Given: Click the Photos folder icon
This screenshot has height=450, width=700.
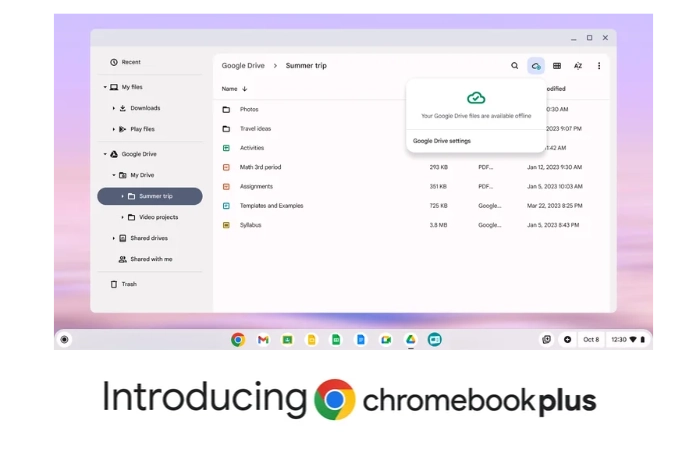Looking at the screenshot, I should [x=226, y=109].
